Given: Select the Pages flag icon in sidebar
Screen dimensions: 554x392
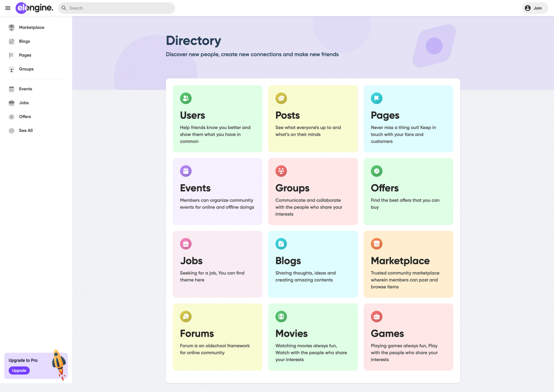Looking at the screenshot, I should pyautogui.click(x=11, y=55).
